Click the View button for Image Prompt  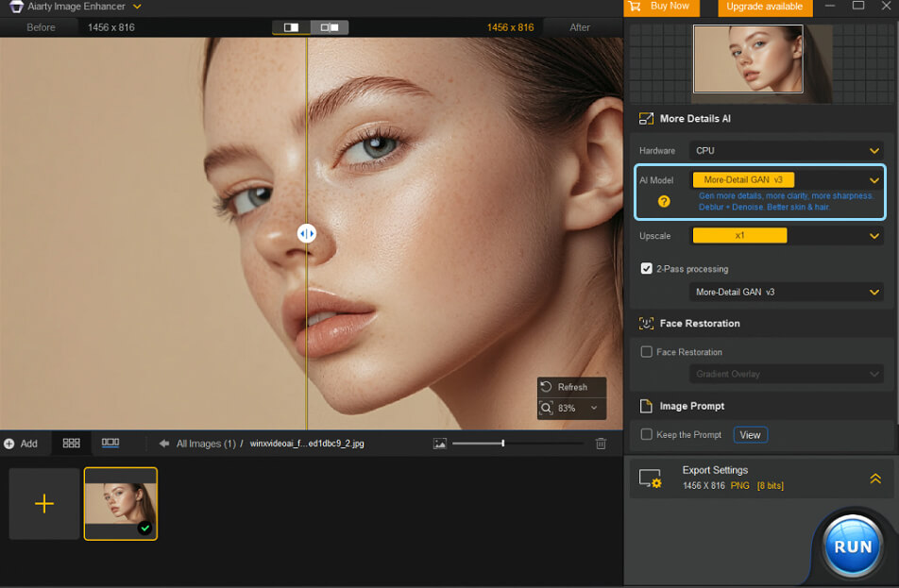[x=750, y=434]
